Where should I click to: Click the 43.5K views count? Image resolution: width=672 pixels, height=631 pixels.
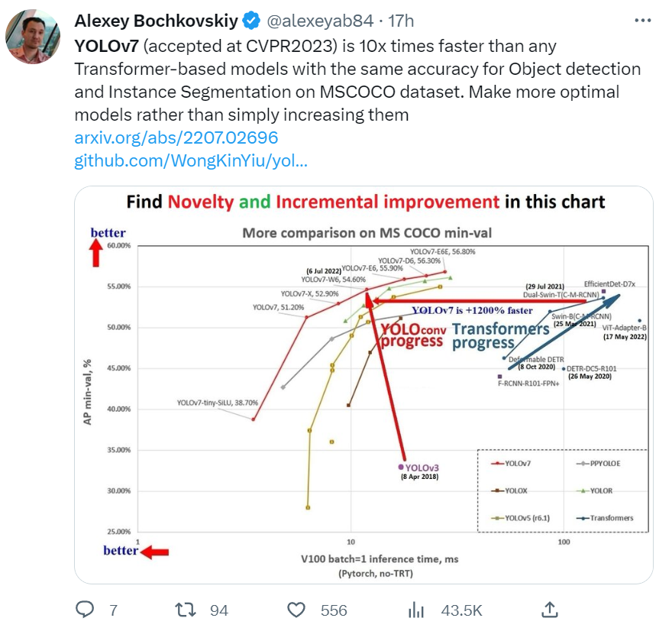(x=461, y=610)
